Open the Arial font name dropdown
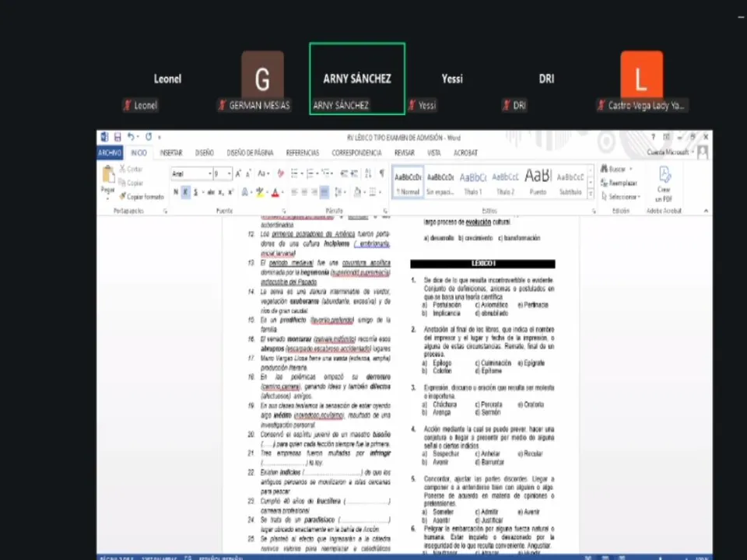 [x=209, y=173]
